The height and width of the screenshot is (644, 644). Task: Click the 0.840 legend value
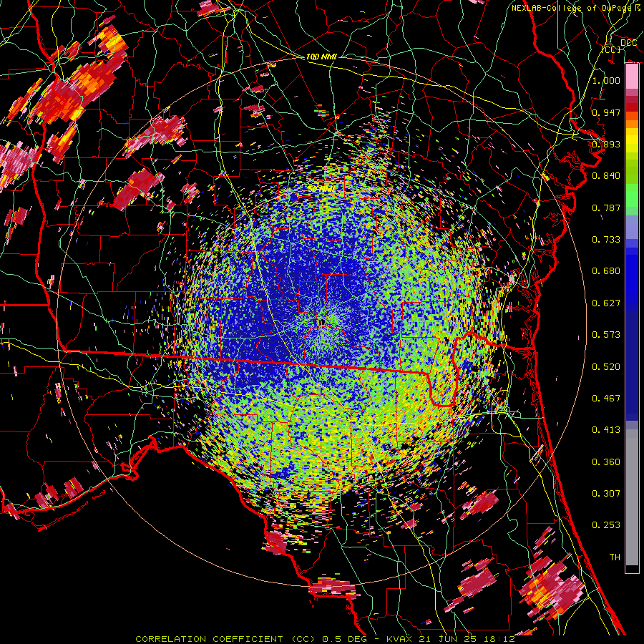(606, 176)
